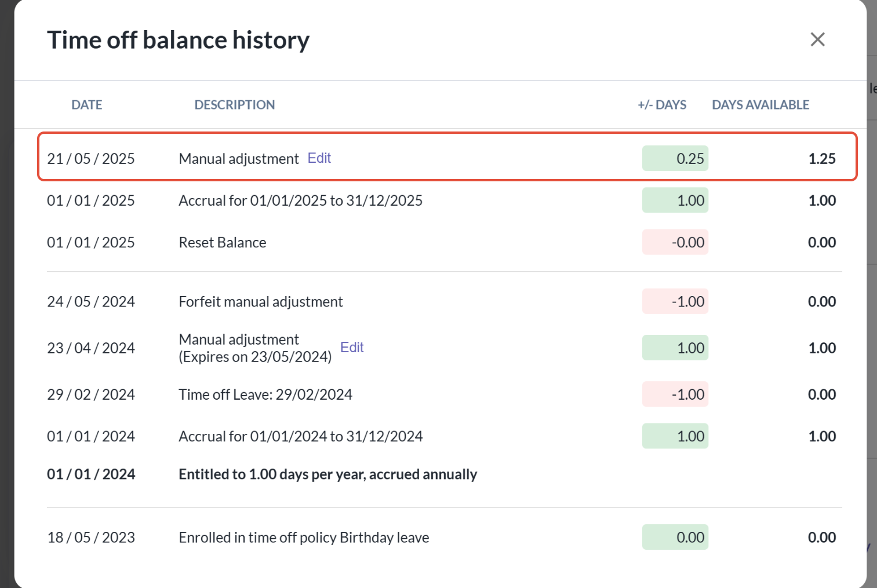This screenshot has height=588, width=877.
Task: Select the Time off Leave: 29/02/2024 entry
Action: click(265, 395)
